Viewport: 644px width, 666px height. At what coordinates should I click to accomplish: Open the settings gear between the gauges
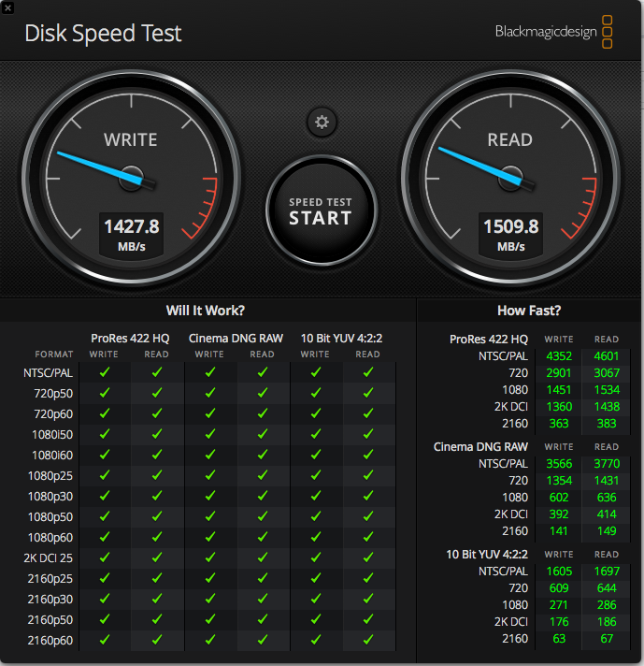pos(322,123)
